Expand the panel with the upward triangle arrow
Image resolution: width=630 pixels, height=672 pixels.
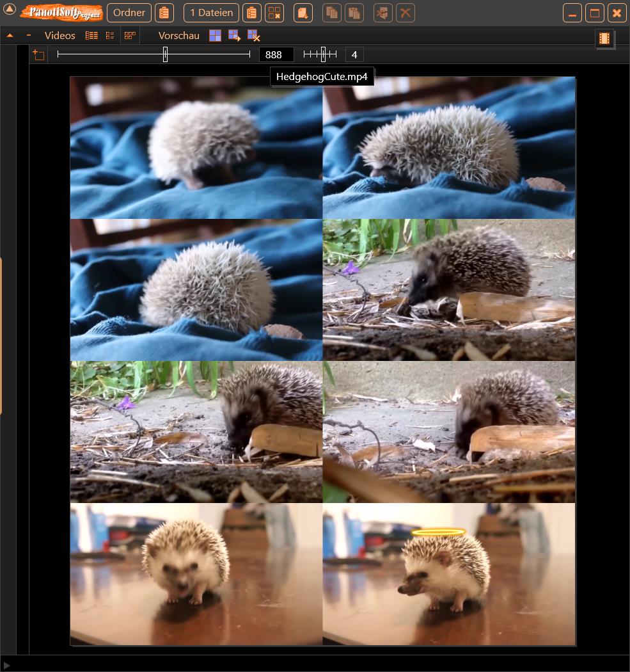(x=10, y=35)
